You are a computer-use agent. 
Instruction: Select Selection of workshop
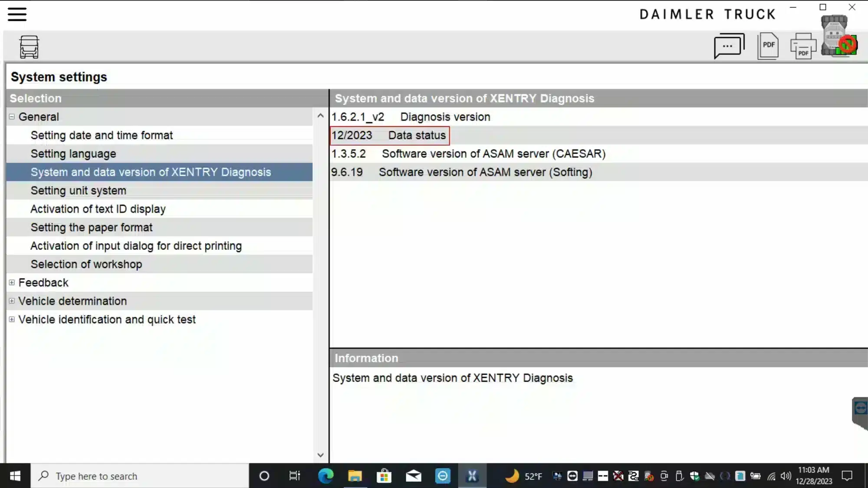coord(159,264)
